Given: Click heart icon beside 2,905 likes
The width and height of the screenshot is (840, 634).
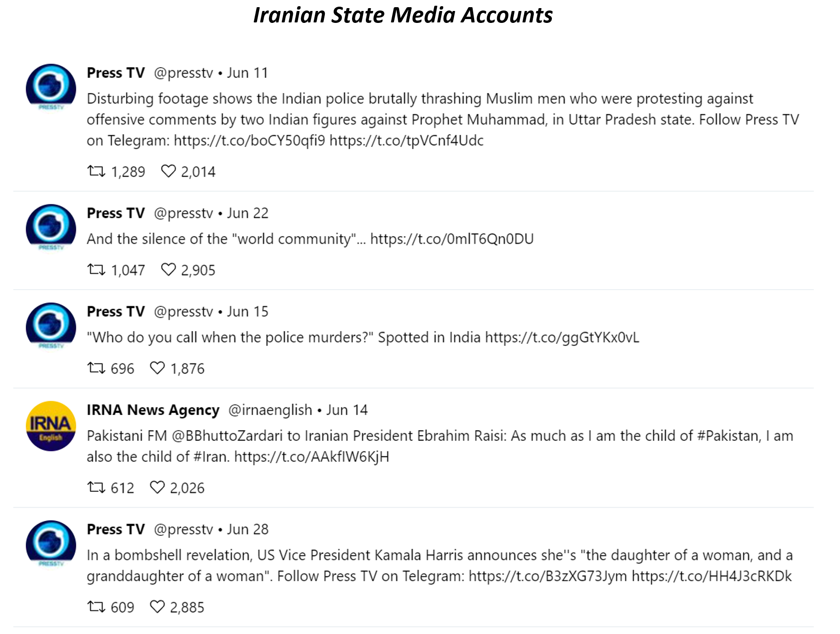Looking at the screenshot, I should point(168,270).
